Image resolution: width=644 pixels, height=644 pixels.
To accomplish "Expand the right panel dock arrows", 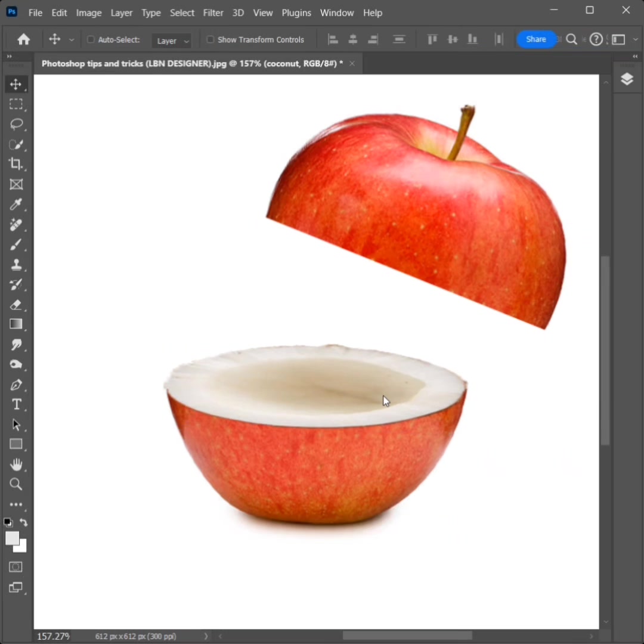I will pos(635,56).
